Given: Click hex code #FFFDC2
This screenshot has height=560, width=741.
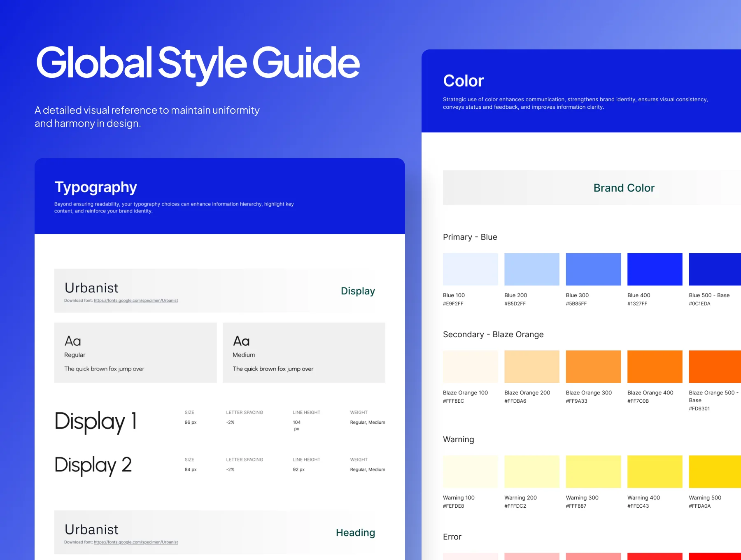Looking at the screenshot, I should [x=515, y=506].
